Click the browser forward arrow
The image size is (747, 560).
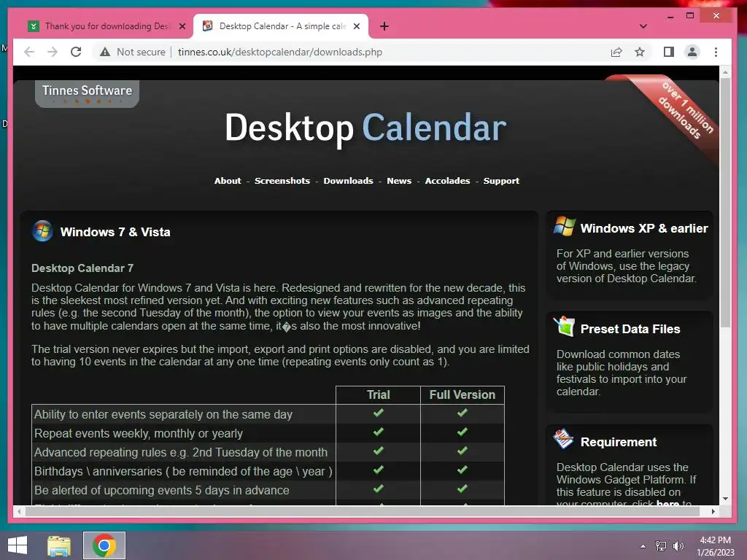coord(53,52)
